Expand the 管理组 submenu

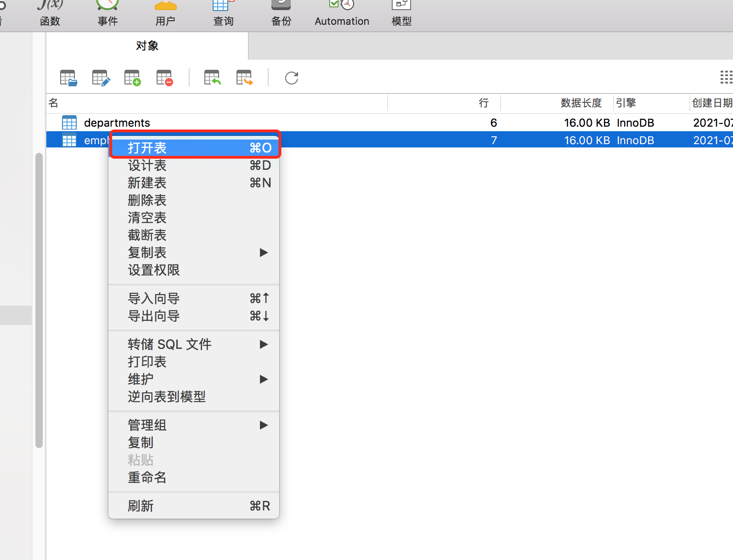click(194, 425)
